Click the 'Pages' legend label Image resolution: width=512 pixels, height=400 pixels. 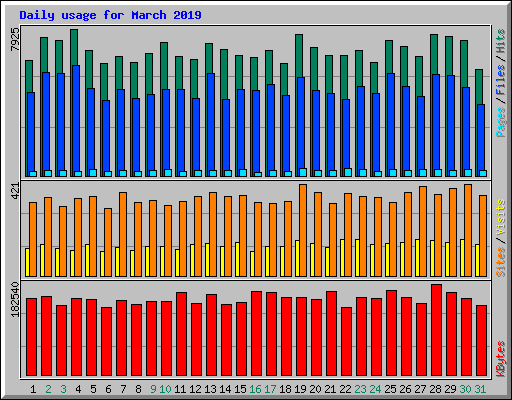point(500,122)
